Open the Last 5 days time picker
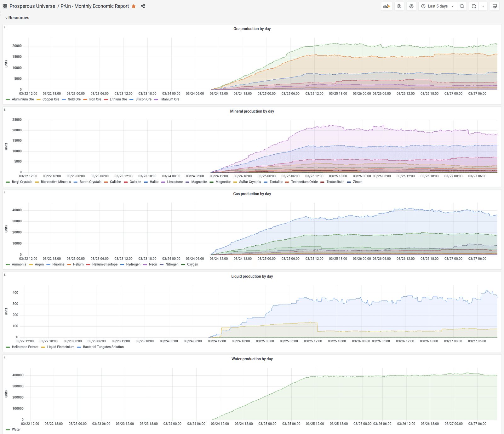 [x=438, y=6]
